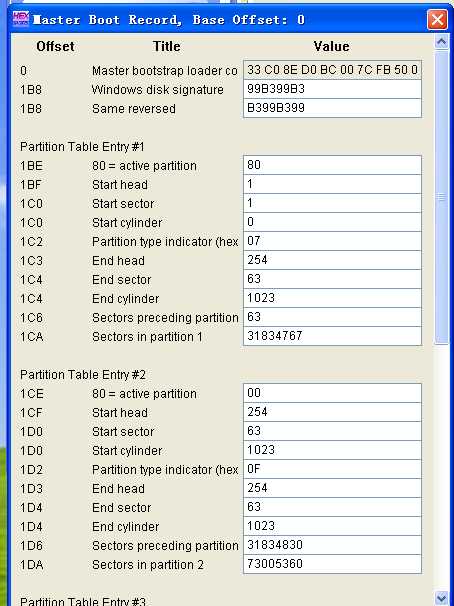Close the Master Boot Record window

pos(437,19)
